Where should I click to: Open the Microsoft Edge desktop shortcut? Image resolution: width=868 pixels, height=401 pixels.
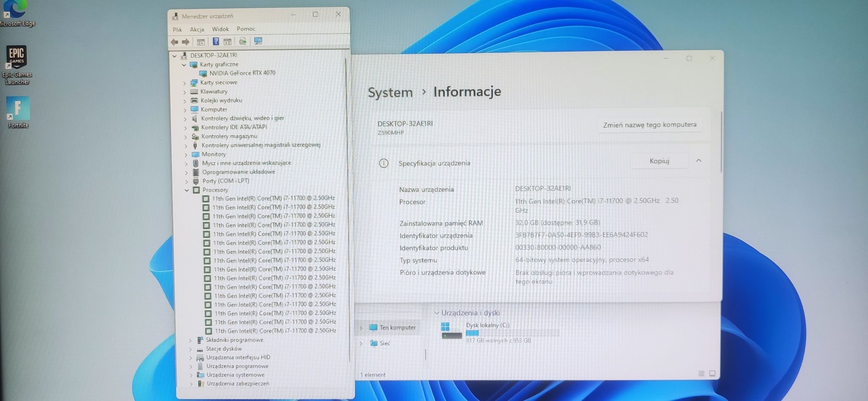point(15,13)
